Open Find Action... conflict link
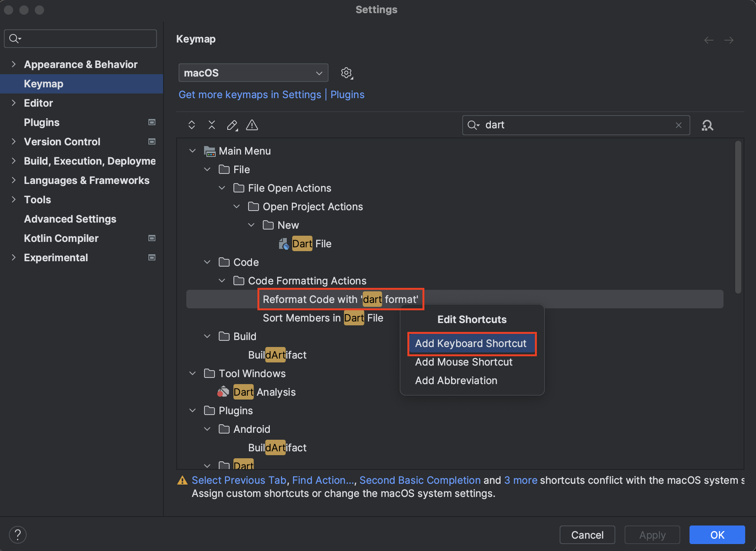The image size is (756, 551). [x=323, y=480]
